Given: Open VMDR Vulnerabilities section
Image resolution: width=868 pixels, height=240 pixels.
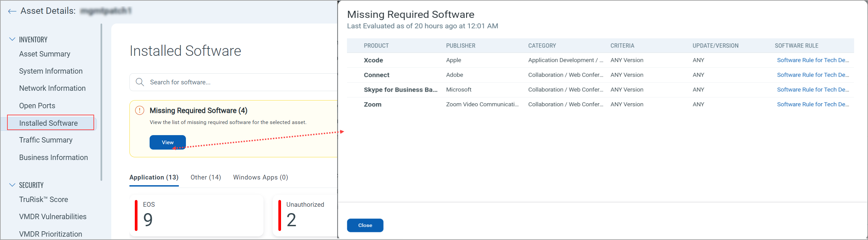Looking at the screenshot, I should pos(52,216).
